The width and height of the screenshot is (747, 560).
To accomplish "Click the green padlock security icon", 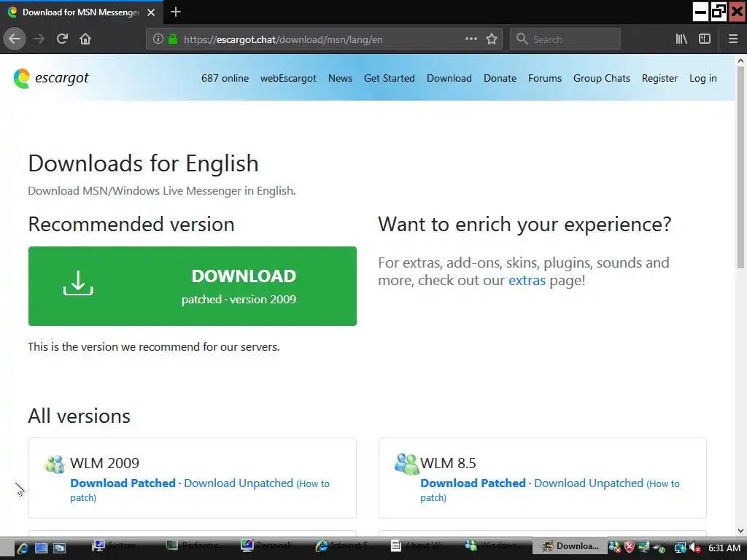I will tap(173, 39).
